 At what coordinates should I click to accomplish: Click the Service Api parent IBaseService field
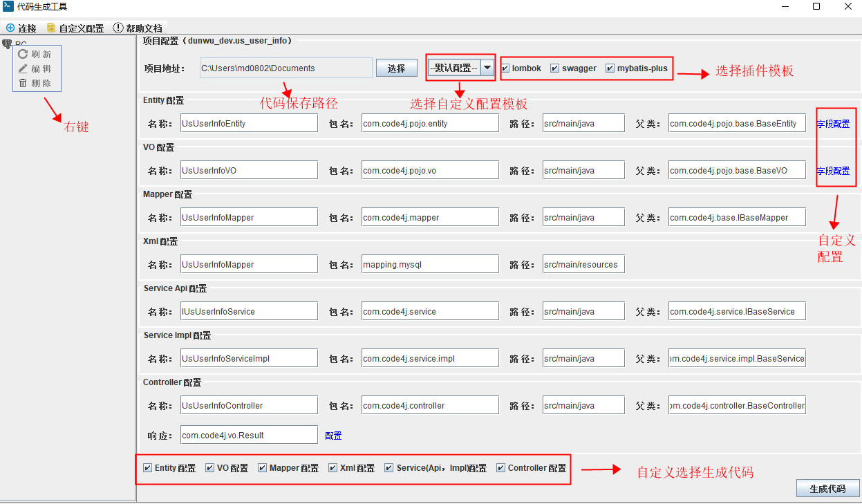(737, 311)
